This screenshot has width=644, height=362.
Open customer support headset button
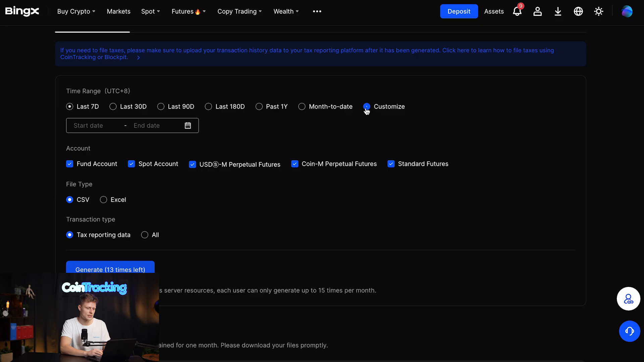point(630,331)
